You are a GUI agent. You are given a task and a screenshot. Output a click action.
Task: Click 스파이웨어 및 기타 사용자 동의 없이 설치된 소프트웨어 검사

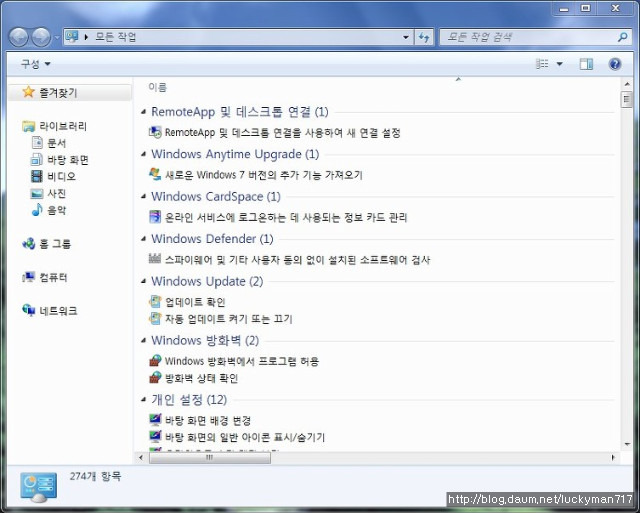297,260
